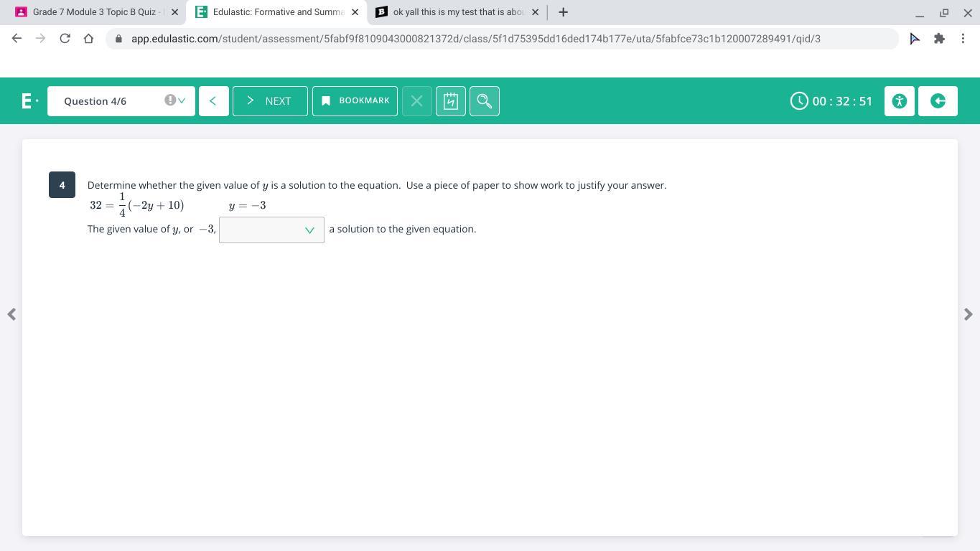
Task: Open the magnifier tool
Action: (x=485, y=101)
